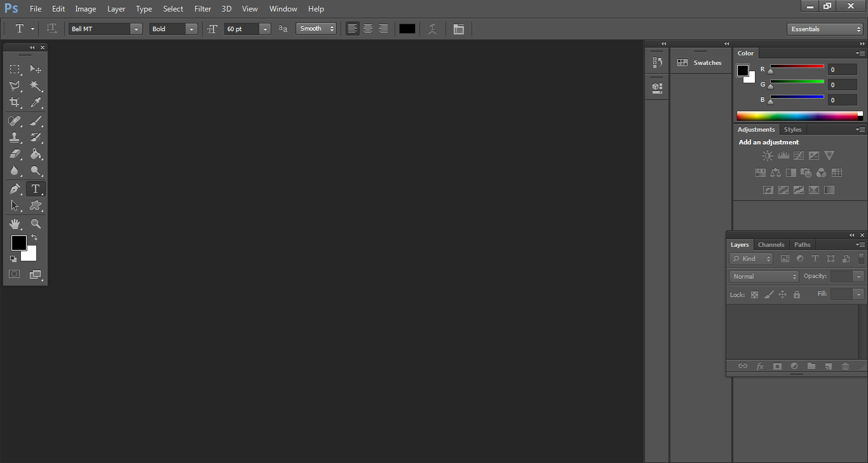Select the Paint Bucket tool
Viewport: 868px width, 463px height.
(x=36, y=154)
